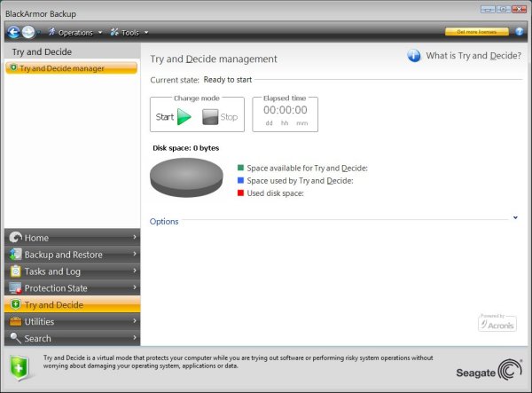Viewport: 532px width, 393px height.
Task: Click the Space available for Try and Decide label
Action: [x=308, y=168]
